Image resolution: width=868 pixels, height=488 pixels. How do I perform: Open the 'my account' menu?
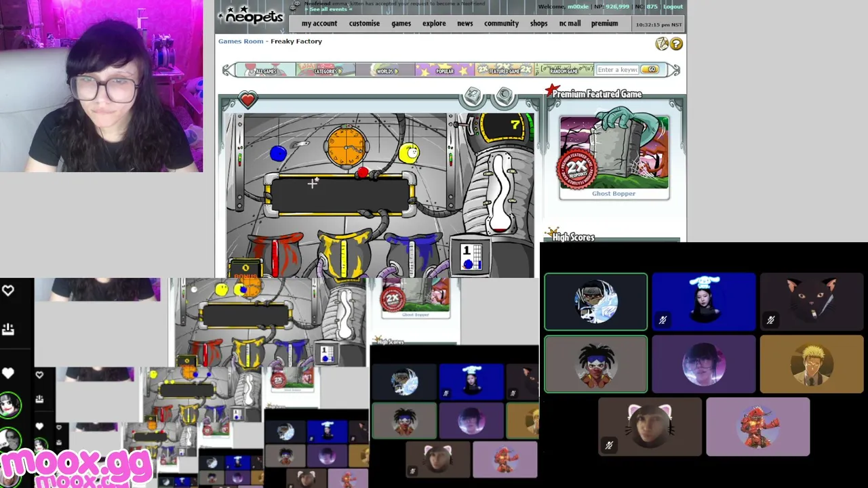click(319, 24)
